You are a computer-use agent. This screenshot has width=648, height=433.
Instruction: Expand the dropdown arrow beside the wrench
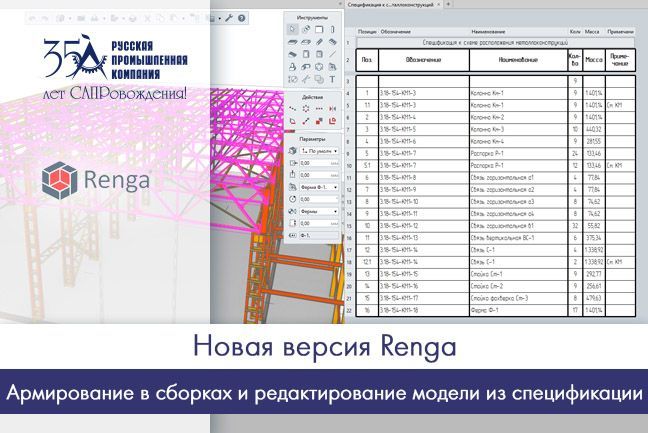pyautogui.click(x=220, y=18)
